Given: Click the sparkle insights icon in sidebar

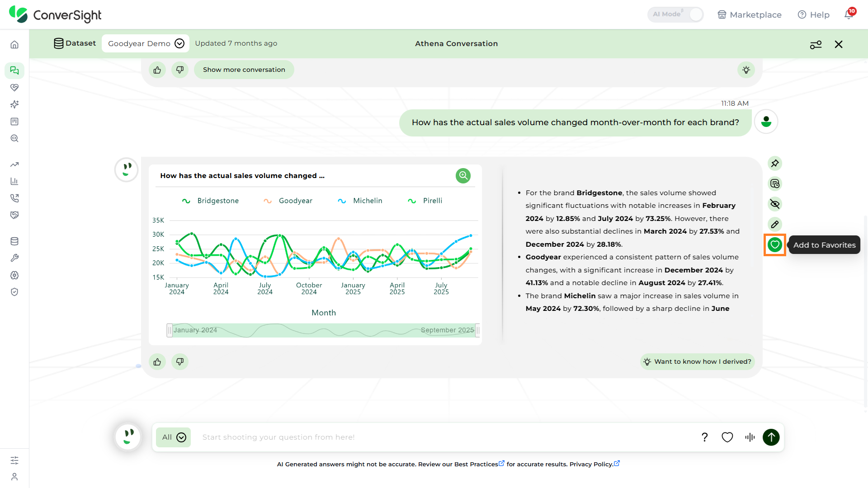Looking at the screenshot, I should click(14, 104).
